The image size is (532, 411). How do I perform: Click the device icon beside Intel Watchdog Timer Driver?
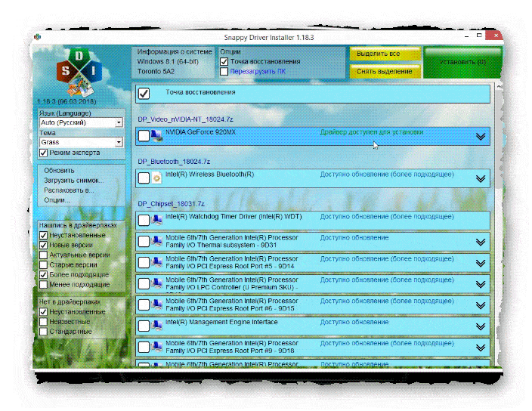pos(156,220)
